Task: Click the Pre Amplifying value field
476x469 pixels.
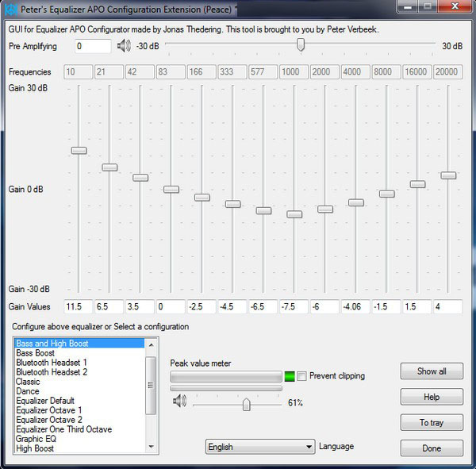Action: pos(93,46)
